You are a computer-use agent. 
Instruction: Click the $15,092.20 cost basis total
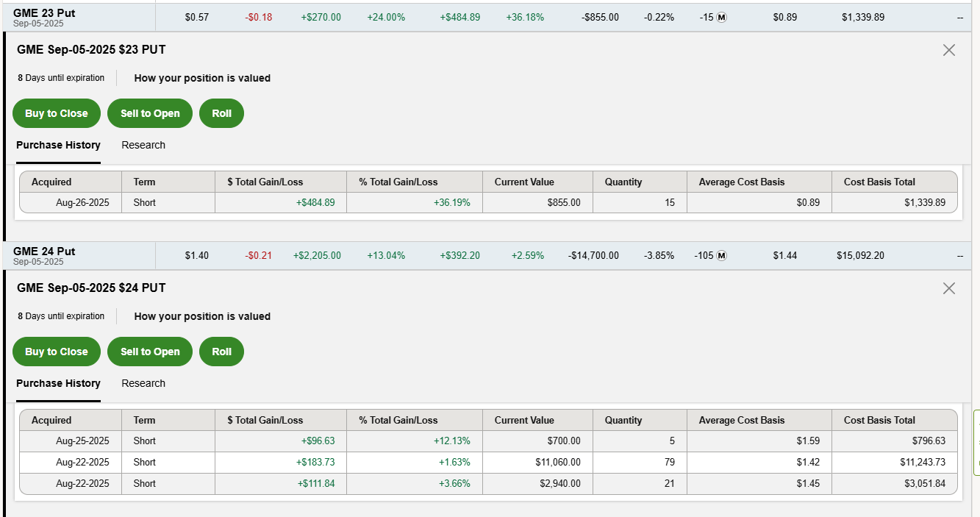point(860,255)
